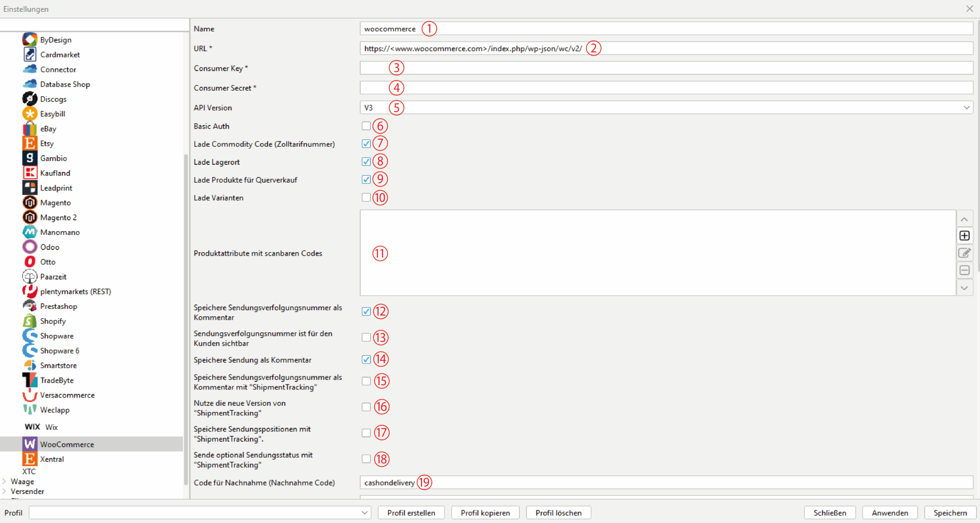Select the Gambio icon
Screen dimensions: 980x523
click(30, 158)
